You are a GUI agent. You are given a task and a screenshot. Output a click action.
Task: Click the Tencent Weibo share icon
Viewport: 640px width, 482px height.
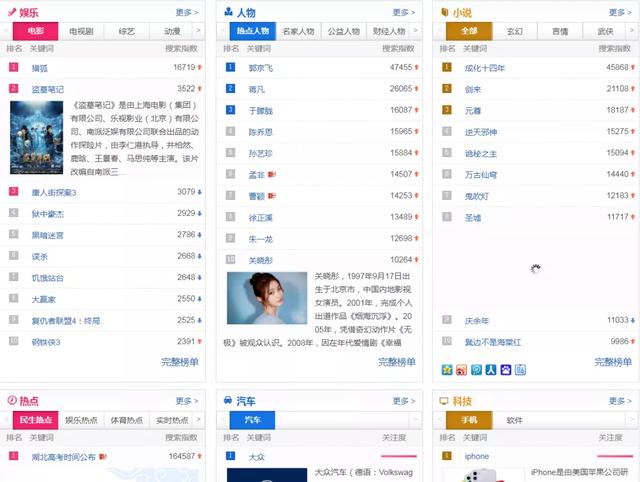(476, 370)
